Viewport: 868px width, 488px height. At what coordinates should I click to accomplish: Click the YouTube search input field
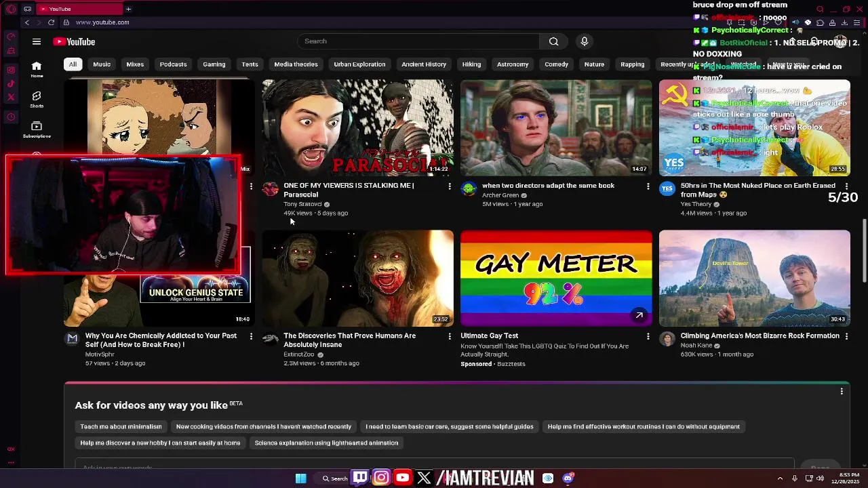418,41
